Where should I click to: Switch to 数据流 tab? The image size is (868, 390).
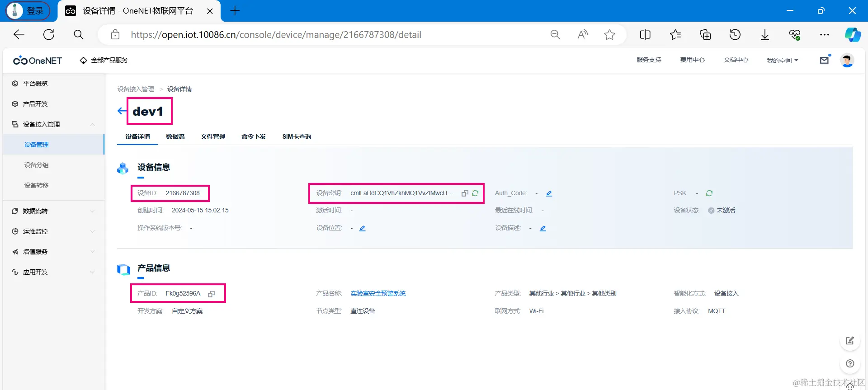point(175,136)
